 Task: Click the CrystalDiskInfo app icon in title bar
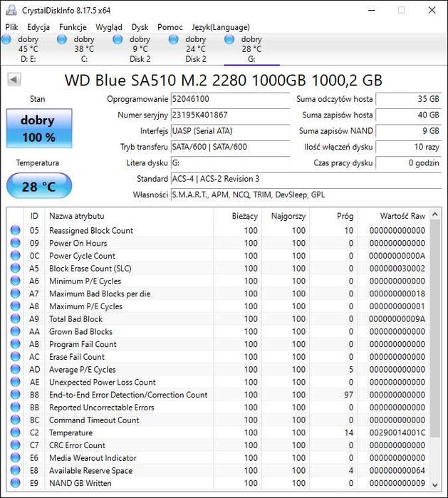click(11, 10)
